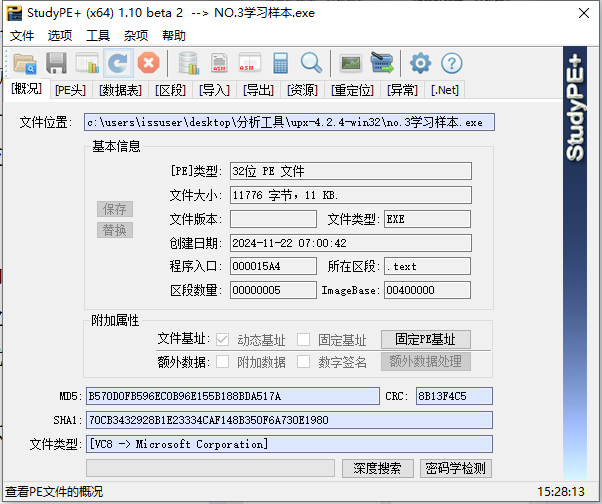The image size is (602, 504).
Task: Click the SHA1 hash field
Action: 289,420
